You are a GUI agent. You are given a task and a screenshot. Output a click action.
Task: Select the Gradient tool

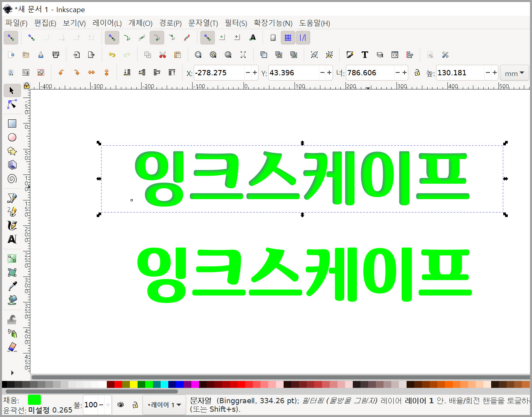click(x=12, y=258)
